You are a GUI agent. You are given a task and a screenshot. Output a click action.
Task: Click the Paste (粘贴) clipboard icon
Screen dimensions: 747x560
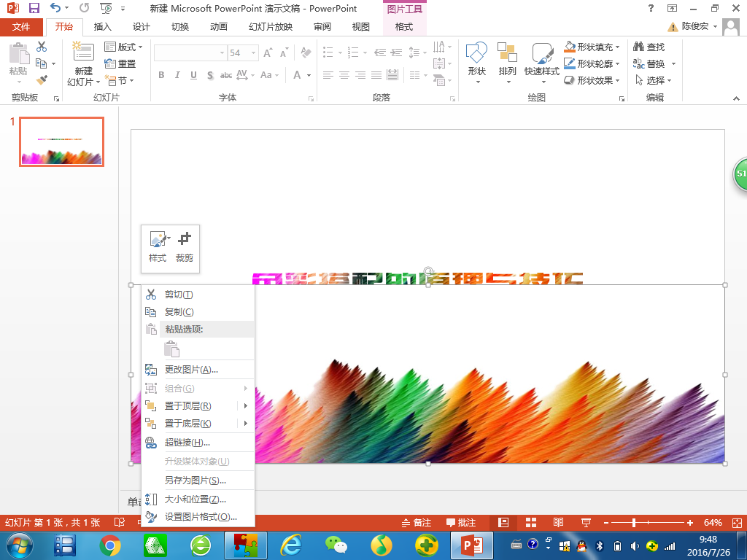[18, 53]
